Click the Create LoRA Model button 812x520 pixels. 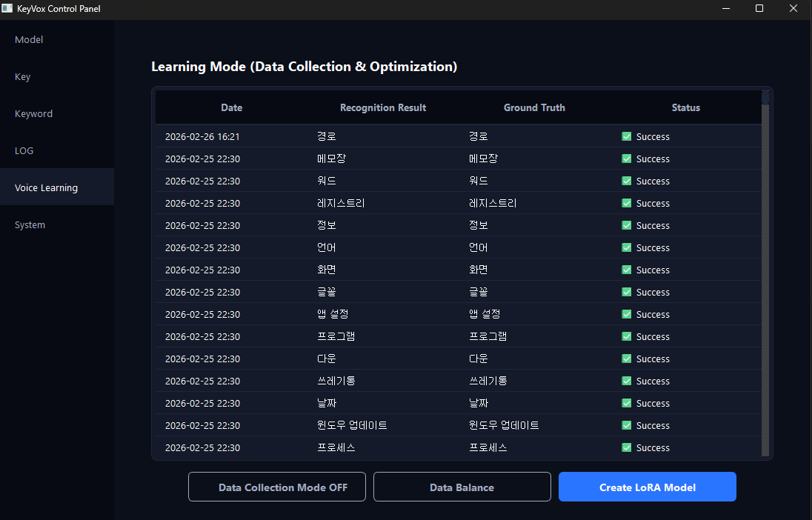(x=647, y=487)
